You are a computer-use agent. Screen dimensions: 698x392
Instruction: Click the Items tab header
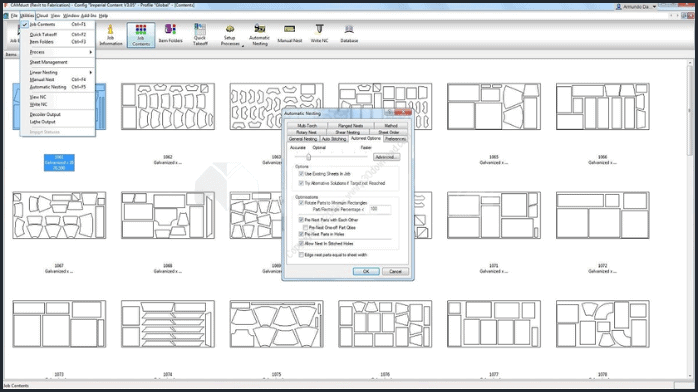(x=11, y=55)
